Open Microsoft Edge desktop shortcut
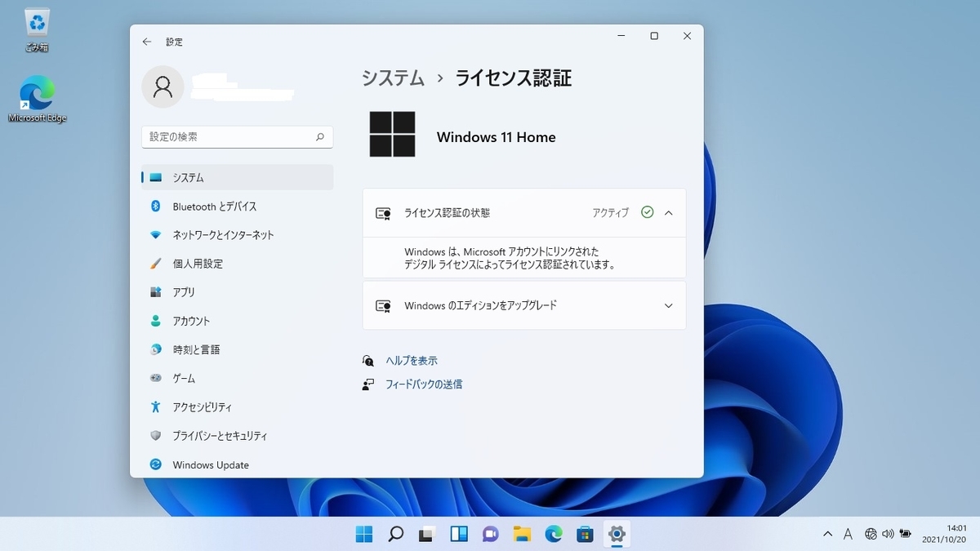 (37, 99)
